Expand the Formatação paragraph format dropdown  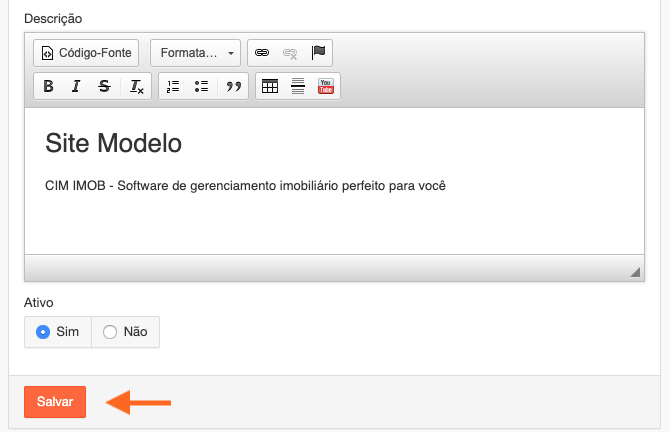[x=195, y=52]
